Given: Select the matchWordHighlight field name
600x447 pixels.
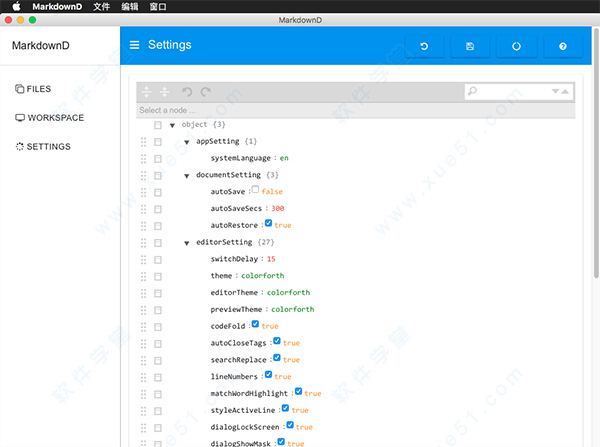Looking at the screenshot, I should 249,394.
